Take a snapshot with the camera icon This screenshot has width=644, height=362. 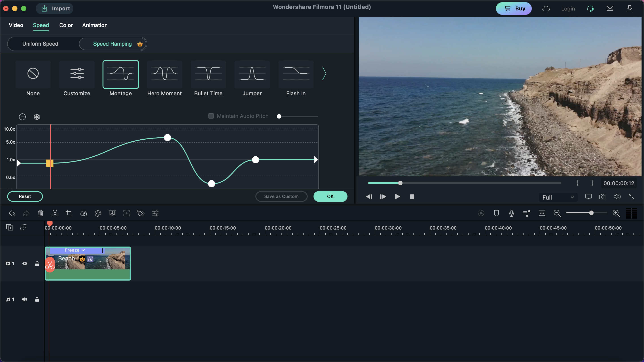(602, 197)
